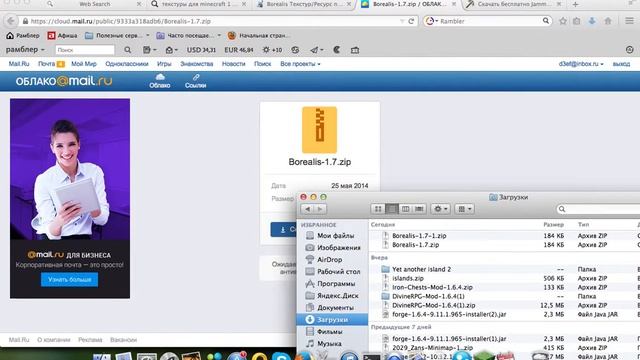The height and width of the screenshot is (360, 640).
Task: Switch to the Web Search tab
Action: (x=95, y=4)
